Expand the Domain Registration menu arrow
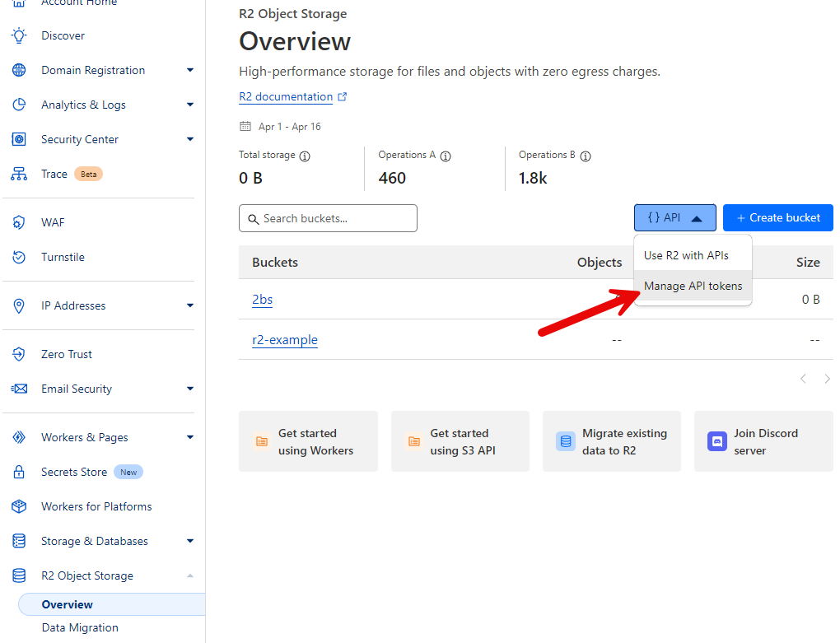Viewport: 840px width, 643px height. tap(190, 70)
